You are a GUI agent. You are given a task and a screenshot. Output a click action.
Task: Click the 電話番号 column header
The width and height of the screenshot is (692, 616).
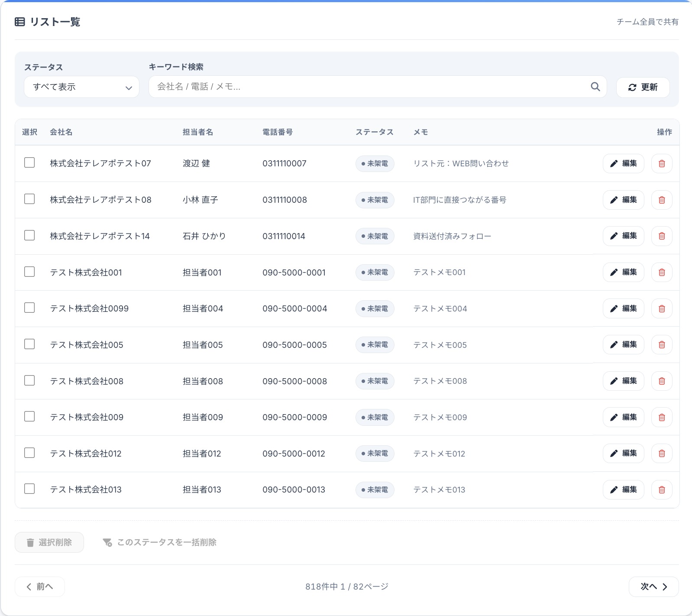pos(278,132)
